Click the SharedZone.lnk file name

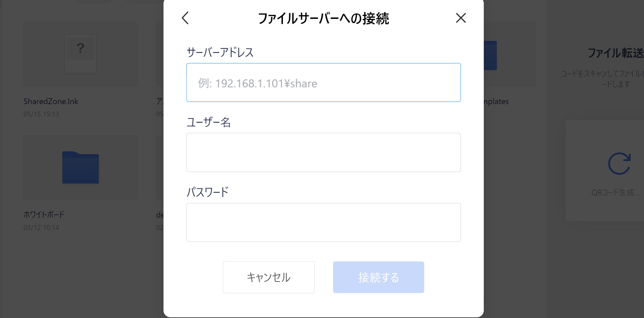tap(51, 102)
